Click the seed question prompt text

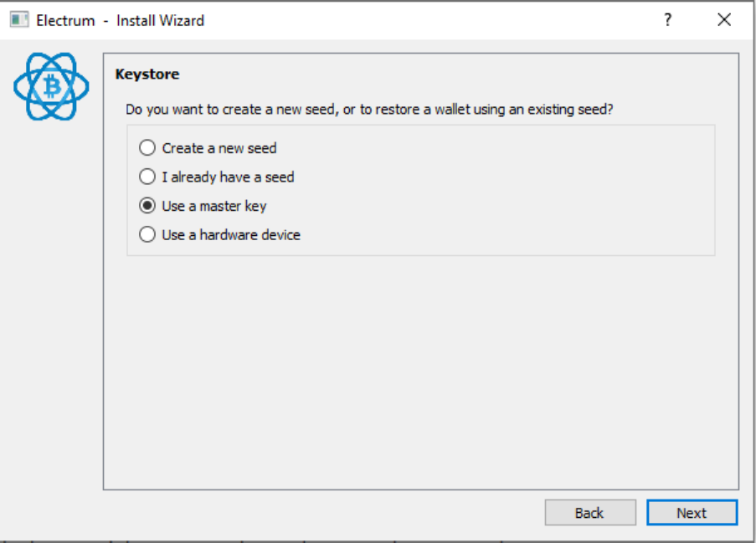(368, 110)
